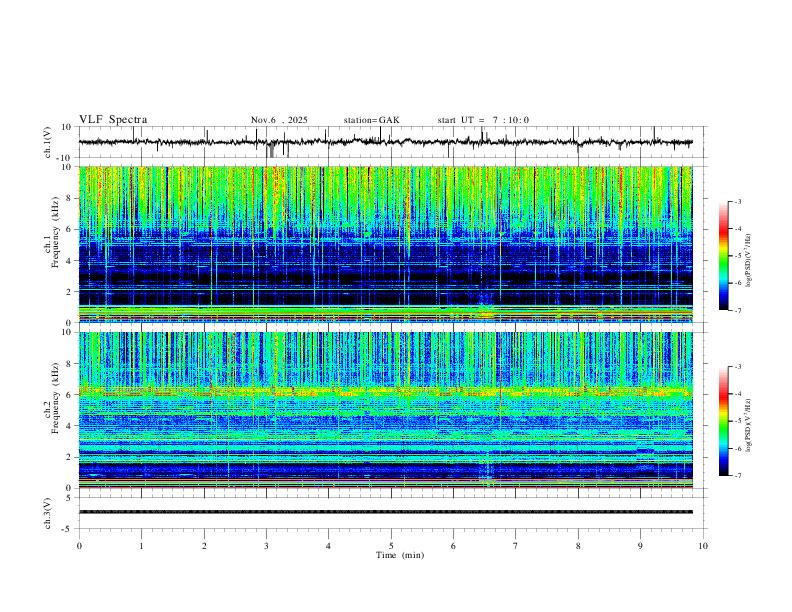Viewport: 792px width, 612px height.
Task: Click the ch.1 voltage waveform trace
Action: point(385,142)
